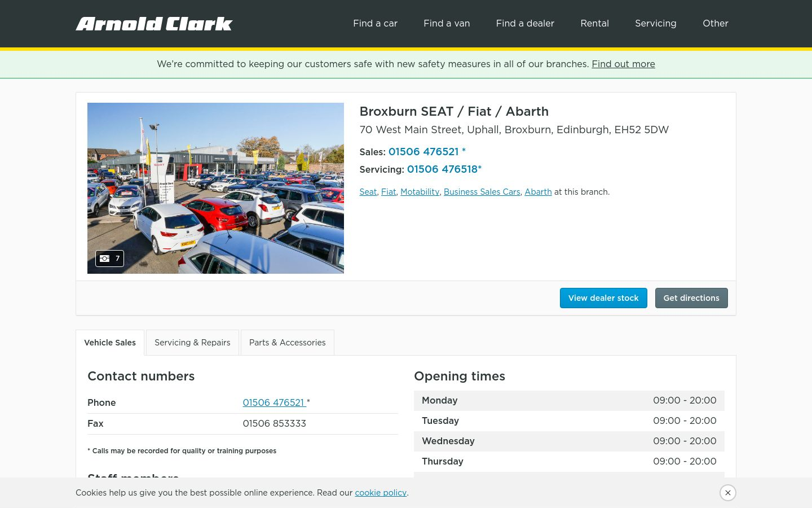
Task: Open the photo gallery camera icon
Action: click(x=109, y=259)
